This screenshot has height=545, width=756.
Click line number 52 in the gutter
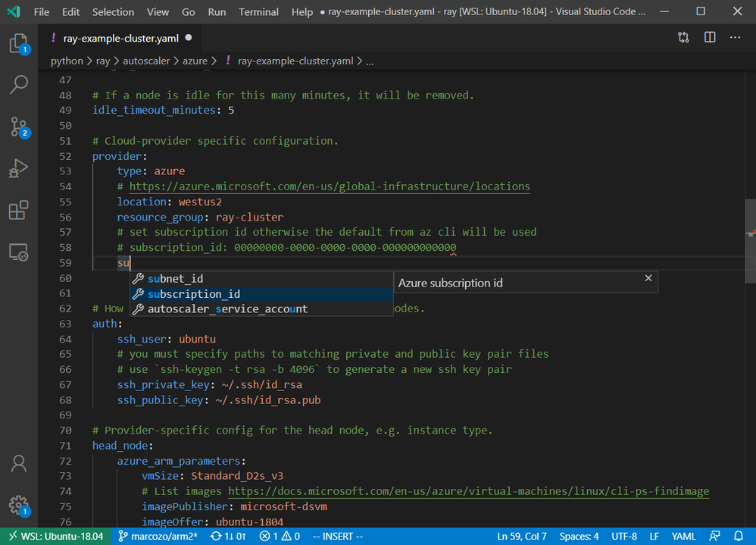point(65,156)
